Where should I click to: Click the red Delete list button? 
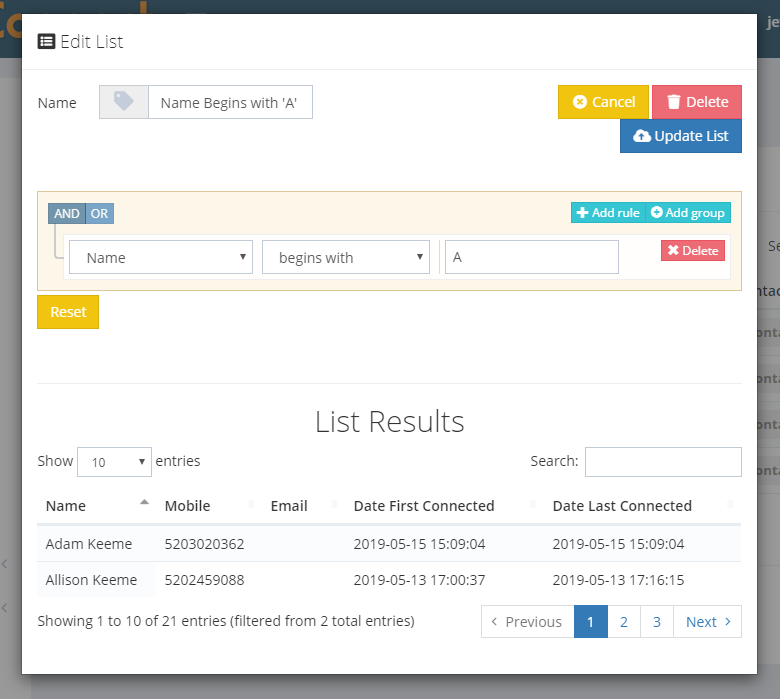697,102
